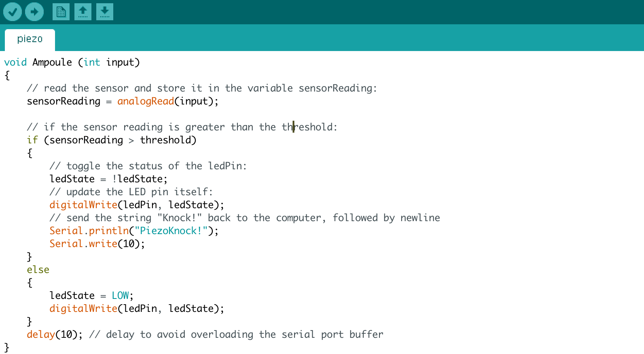Click the LOW constant
Image resolution: width=644 pixels, height=354 pixels.
tap(120, 296)
